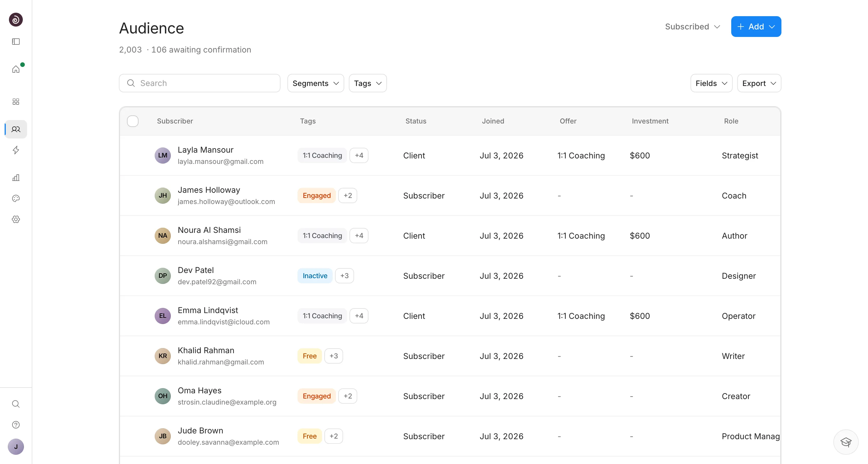Open the Audience people icon
Viewport: 868px width, 464px height.
[x=16, y=129]
